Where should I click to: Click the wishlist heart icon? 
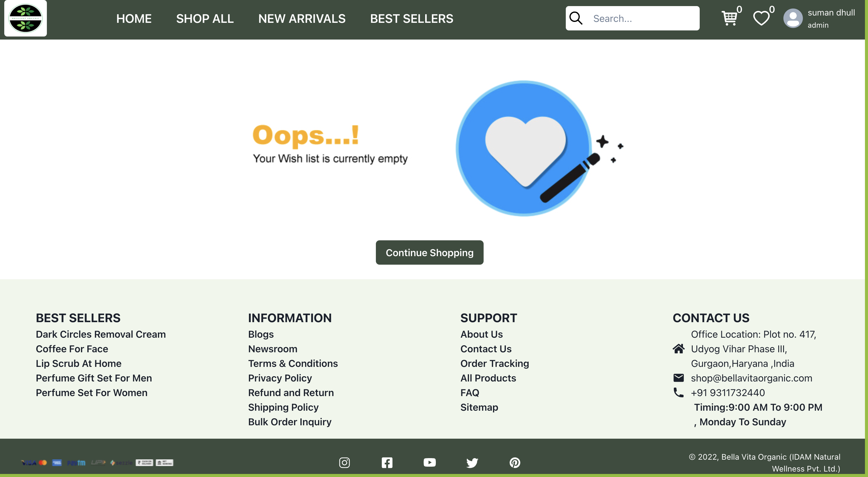coord(761,18)
